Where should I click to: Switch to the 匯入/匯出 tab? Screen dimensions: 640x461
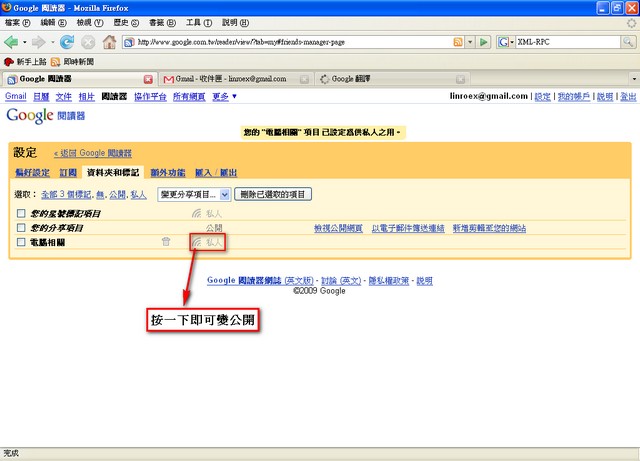[216, 172]
